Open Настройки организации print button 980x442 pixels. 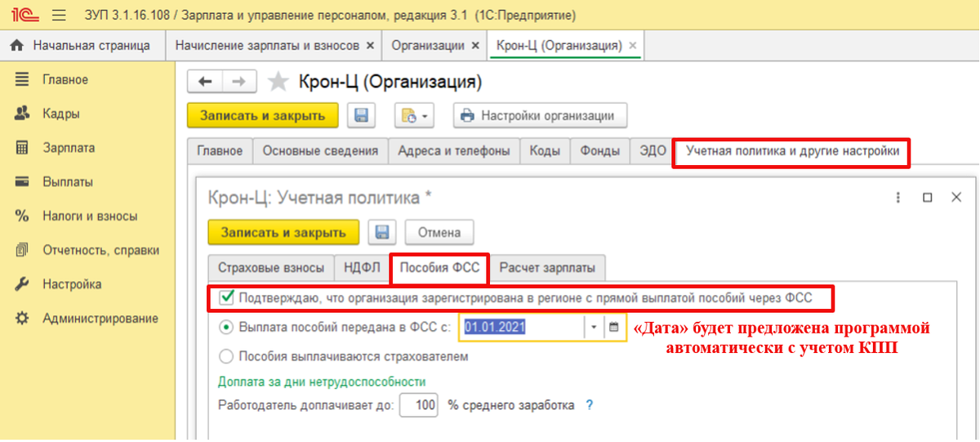(541, 116)
